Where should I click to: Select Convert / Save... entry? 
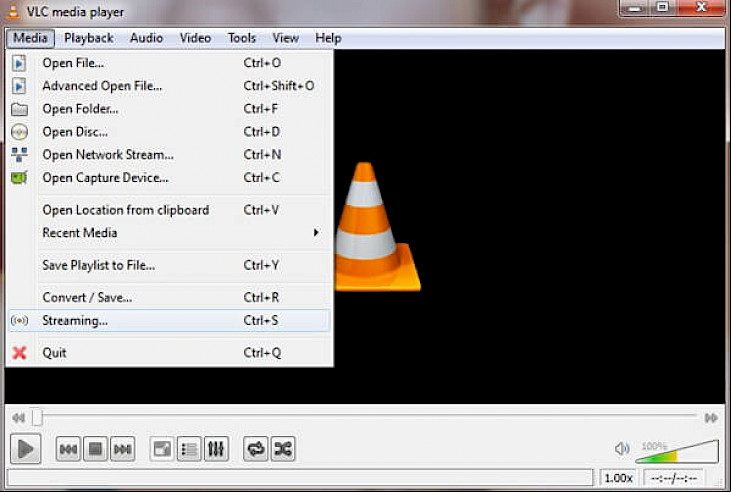(x=169, y=297)
